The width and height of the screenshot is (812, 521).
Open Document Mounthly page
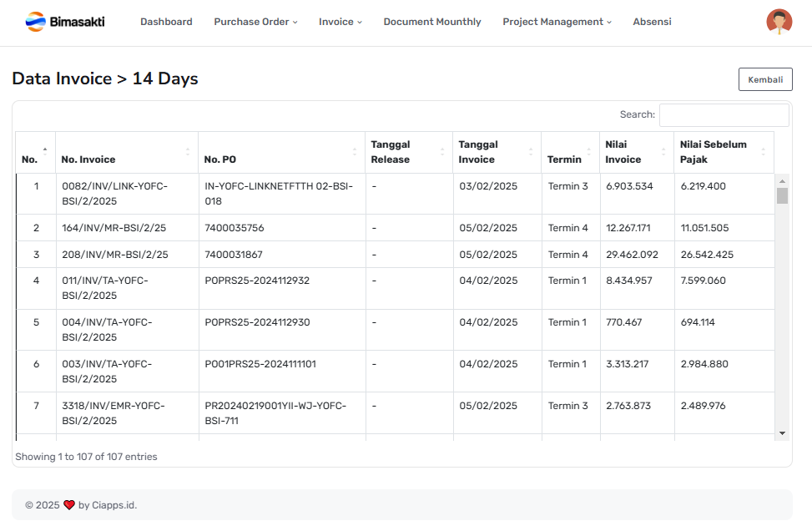tap(432, 22)
